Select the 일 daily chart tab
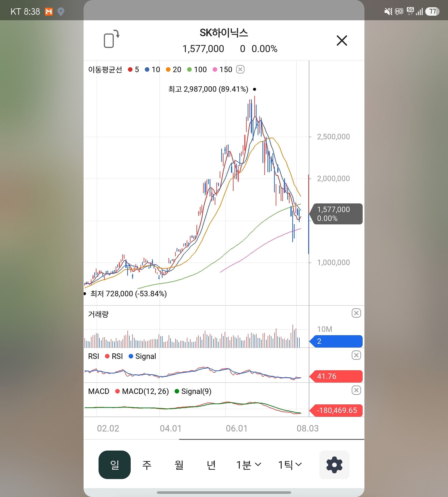The image size is (448, 497). pos(115,465)
